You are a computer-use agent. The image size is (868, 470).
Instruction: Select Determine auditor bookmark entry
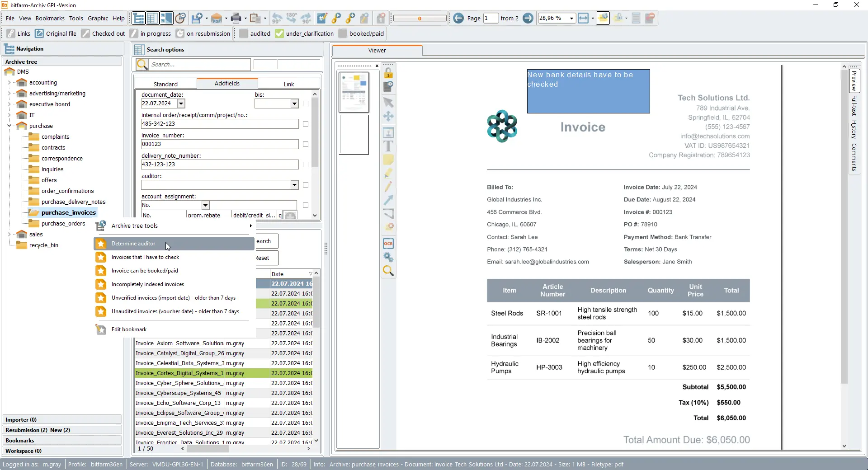174,244
